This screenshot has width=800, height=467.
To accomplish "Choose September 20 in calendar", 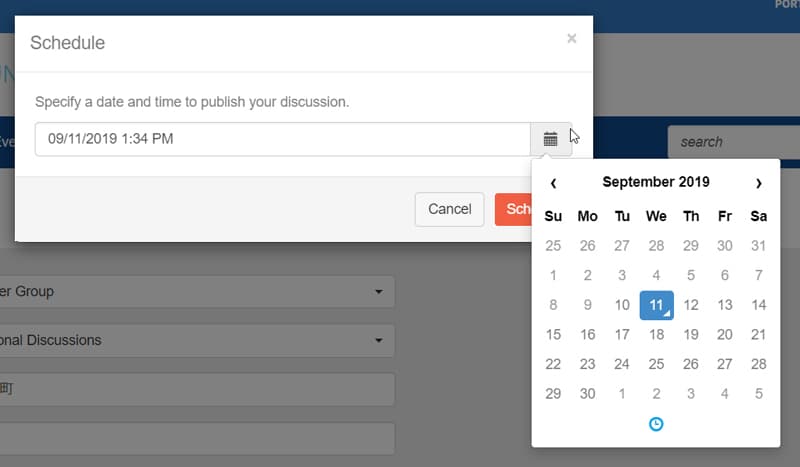I will [x=724, y=335].
